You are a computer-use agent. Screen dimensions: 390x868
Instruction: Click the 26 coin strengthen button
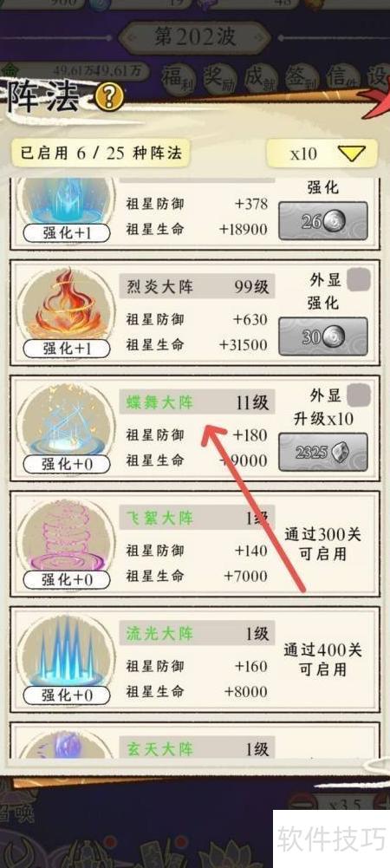click(x=323, y=221)
